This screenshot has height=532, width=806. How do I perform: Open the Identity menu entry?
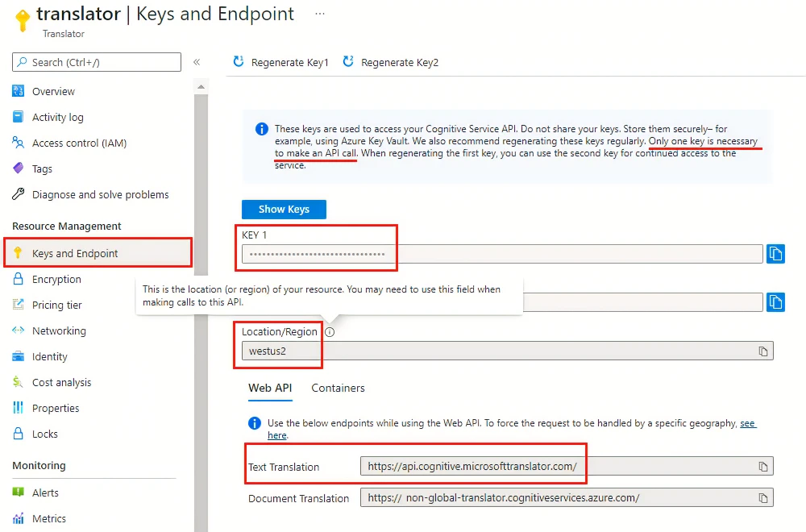click(49, 356)
